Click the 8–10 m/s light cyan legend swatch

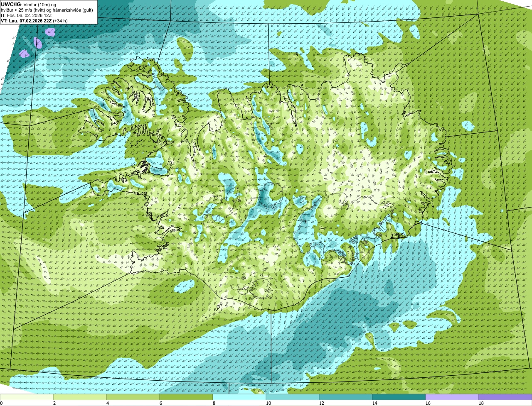pos(240,397)
